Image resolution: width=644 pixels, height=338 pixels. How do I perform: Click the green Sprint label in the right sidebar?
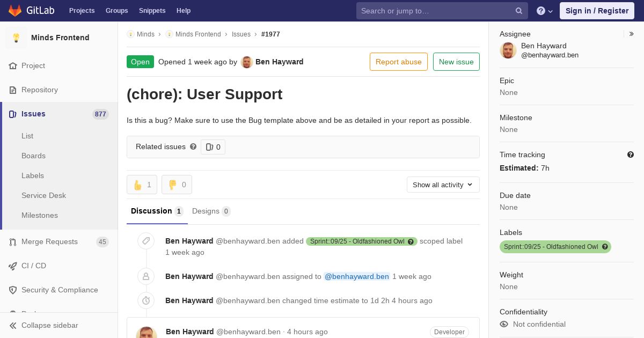point(551,247)
